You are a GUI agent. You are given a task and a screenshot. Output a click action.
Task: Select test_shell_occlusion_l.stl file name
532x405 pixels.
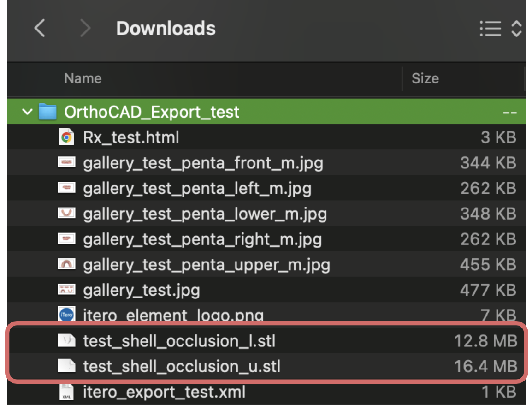click(179, 341)
